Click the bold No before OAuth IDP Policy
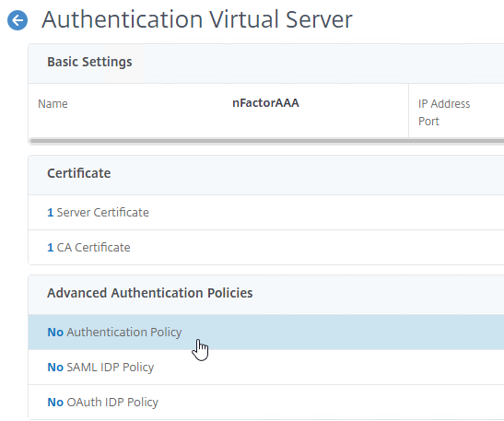This screenshot has width=504, height=421. coord(55,403)
